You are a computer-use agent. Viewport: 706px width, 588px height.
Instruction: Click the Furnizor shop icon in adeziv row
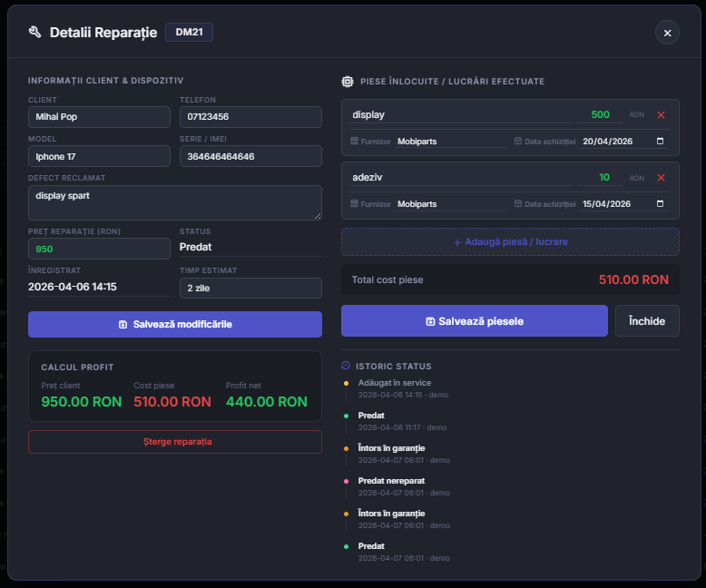354,203
